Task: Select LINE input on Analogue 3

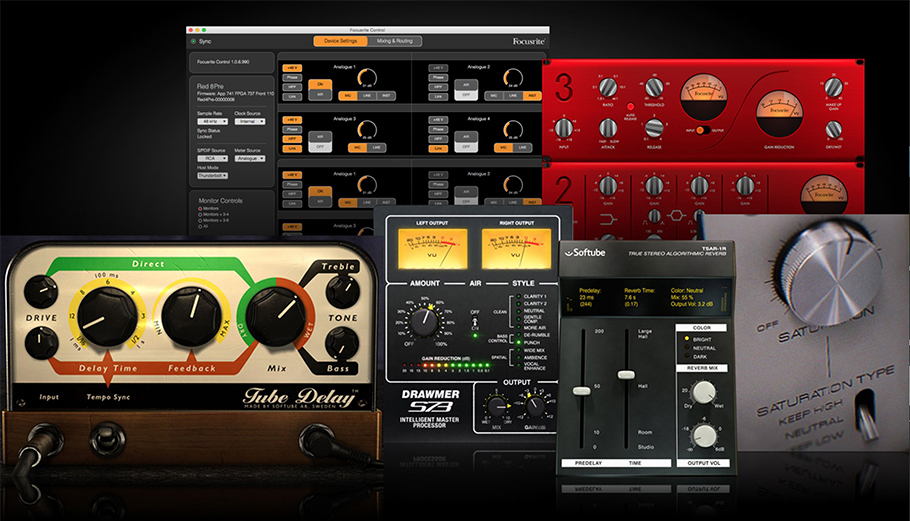Action: point(376,147)
